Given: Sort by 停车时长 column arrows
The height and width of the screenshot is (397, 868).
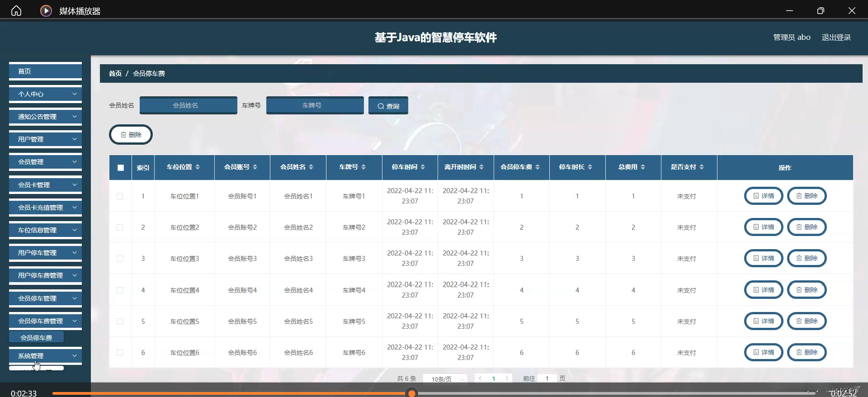Looking at the screenshot, I should pyautogui.click(x=590, y=167).
